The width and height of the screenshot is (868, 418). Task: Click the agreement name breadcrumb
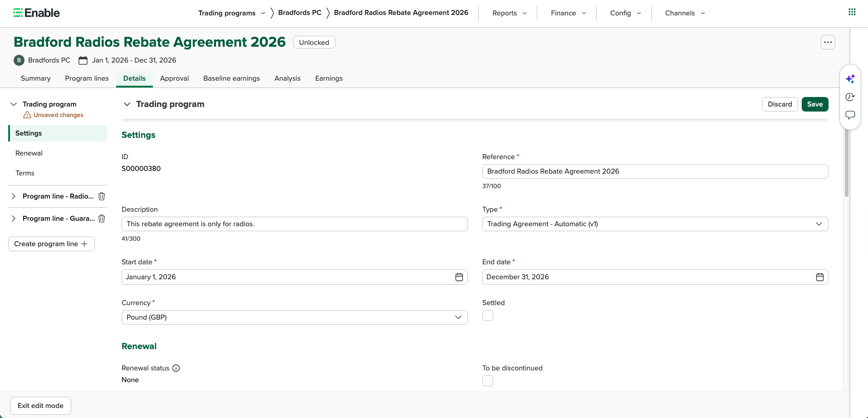401,13
